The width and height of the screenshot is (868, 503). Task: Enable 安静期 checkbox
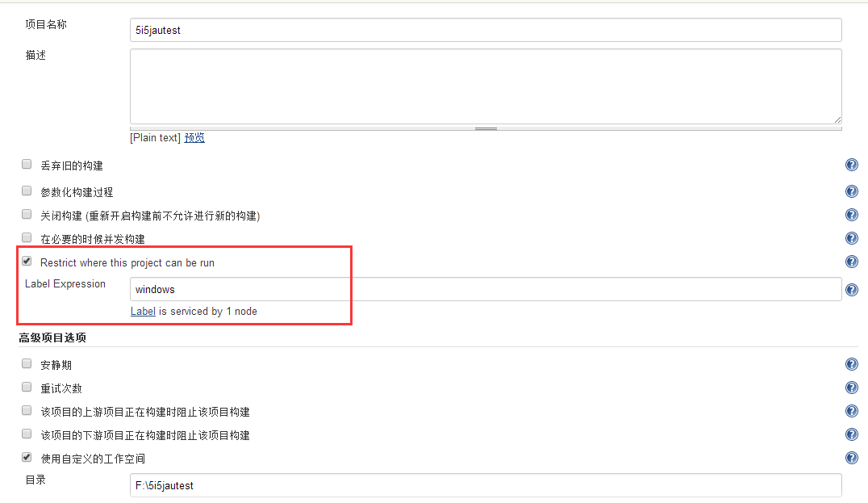coord(27,363)
